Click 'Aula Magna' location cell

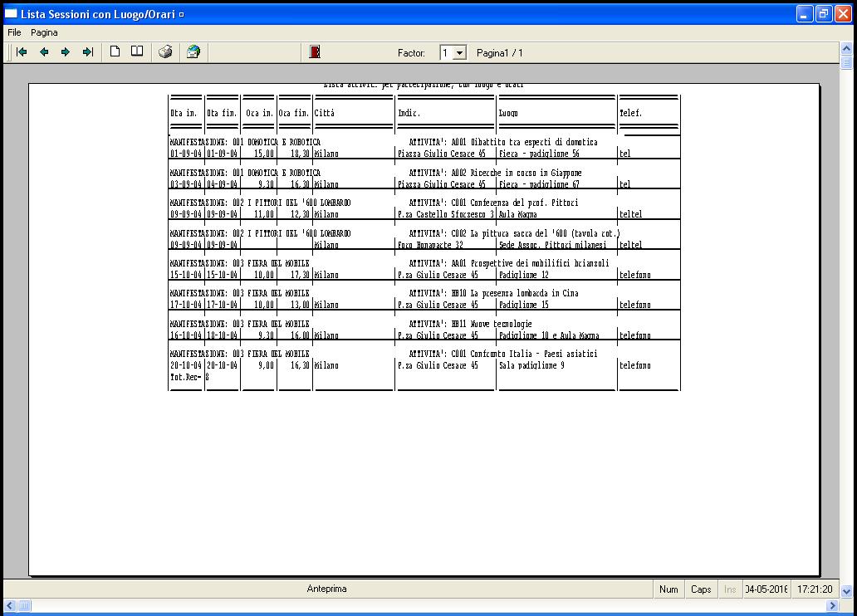click(x=517, y=214)
